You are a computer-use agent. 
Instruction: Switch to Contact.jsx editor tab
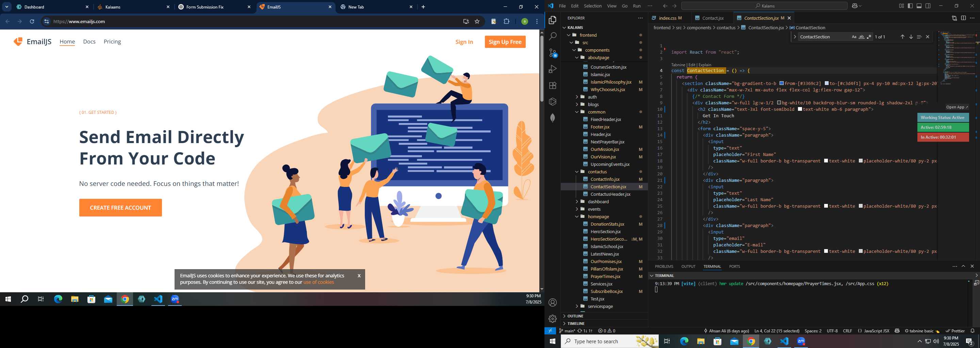point(712,18)
